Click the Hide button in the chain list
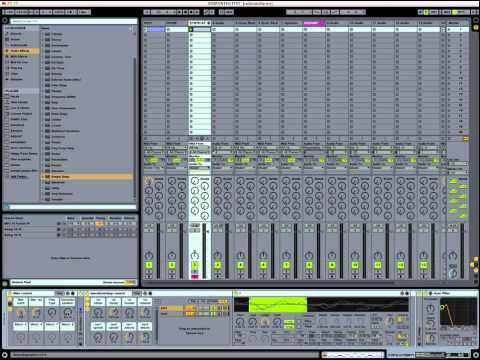The height and width of the screenshot is (360, 480). (222, 301)
